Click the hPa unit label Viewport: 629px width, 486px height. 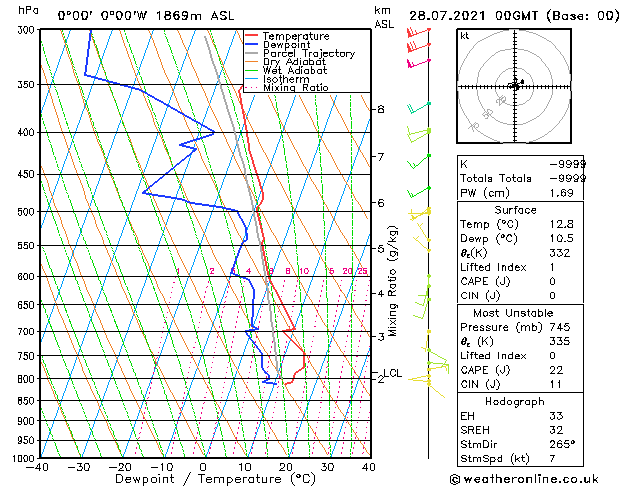pos(28,10)
